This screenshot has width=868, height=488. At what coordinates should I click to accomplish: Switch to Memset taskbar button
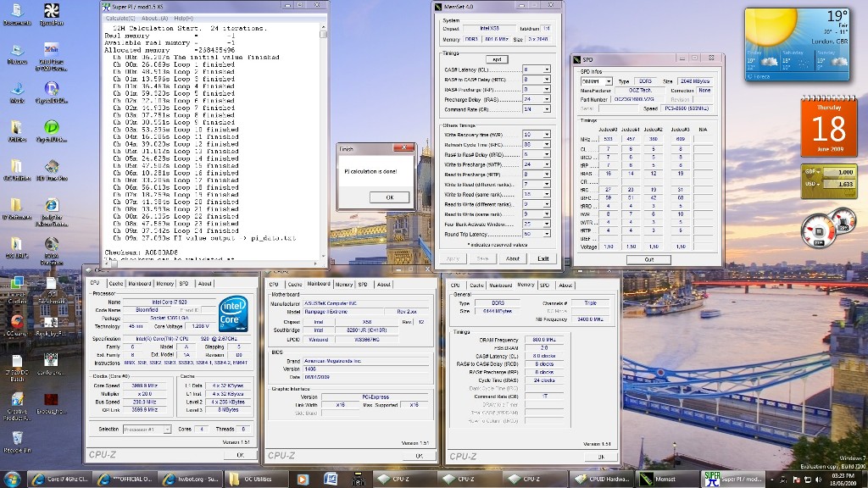coord(666,480)
